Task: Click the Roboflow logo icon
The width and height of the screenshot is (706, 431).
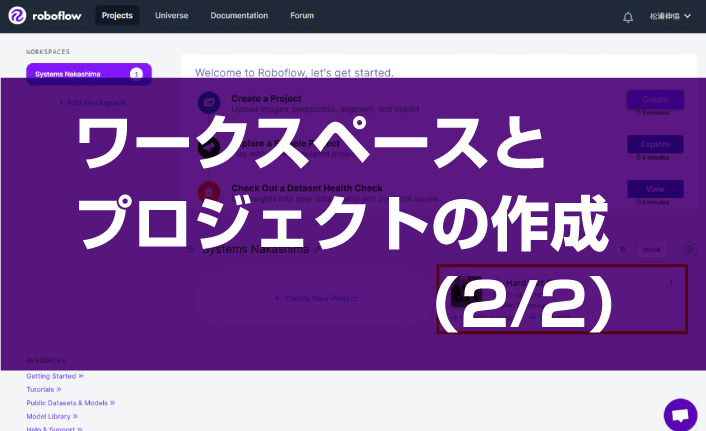Action: [17, 16]
